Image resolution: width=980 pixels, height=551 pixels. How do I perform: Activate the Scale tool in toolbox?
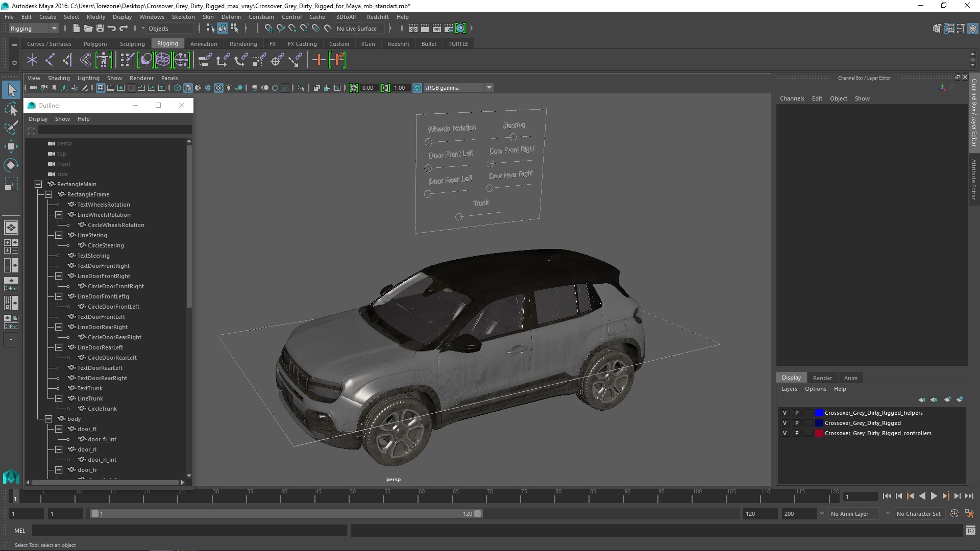(x=11, y=184)
